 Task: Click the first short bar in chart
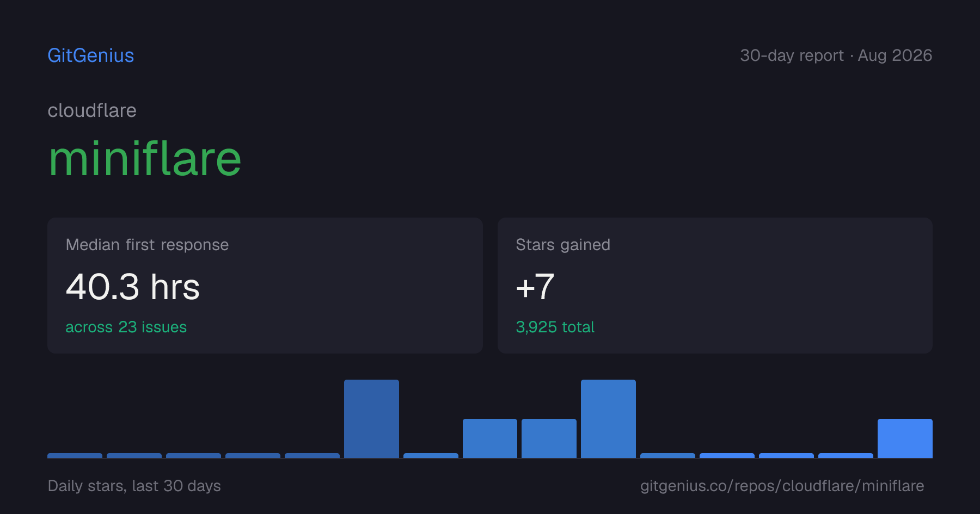point(75,455)
